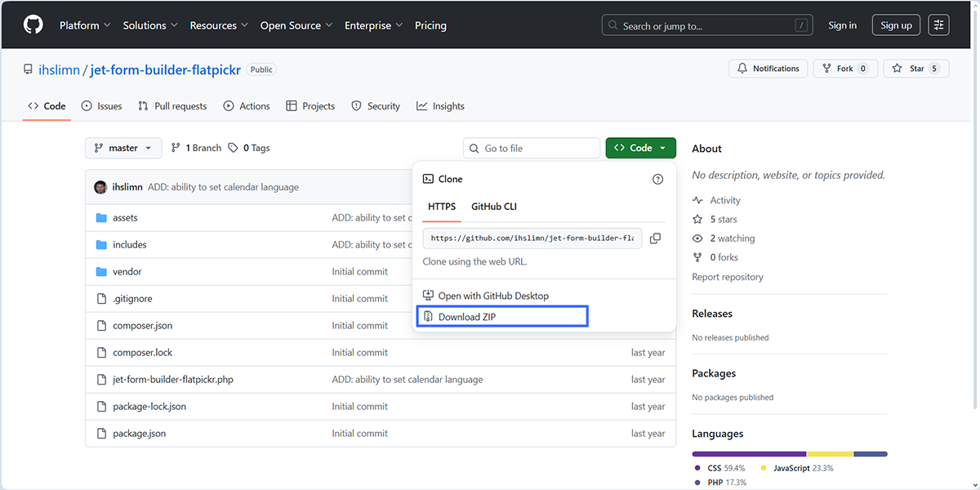Switch to the Security tab

[376, 106]
